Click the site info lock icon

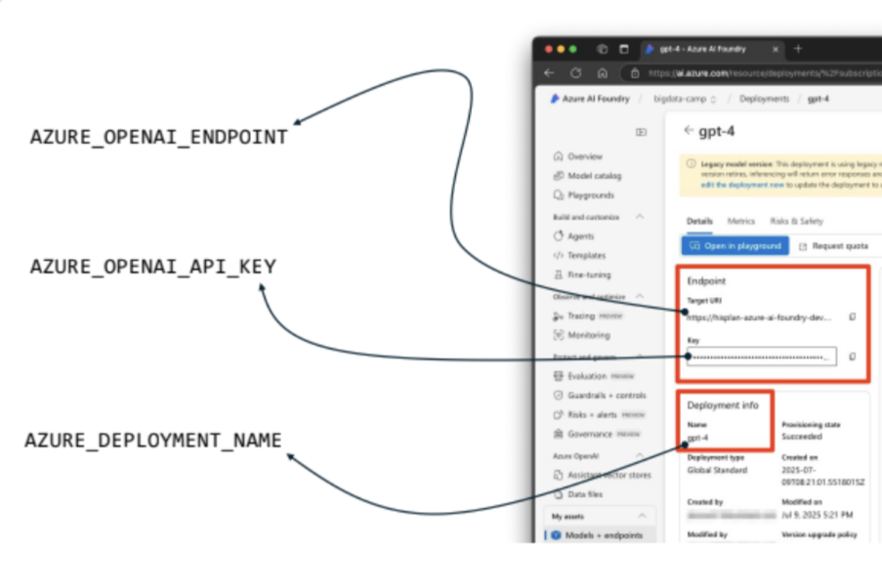pyautogui.click(x=635, y=73)
